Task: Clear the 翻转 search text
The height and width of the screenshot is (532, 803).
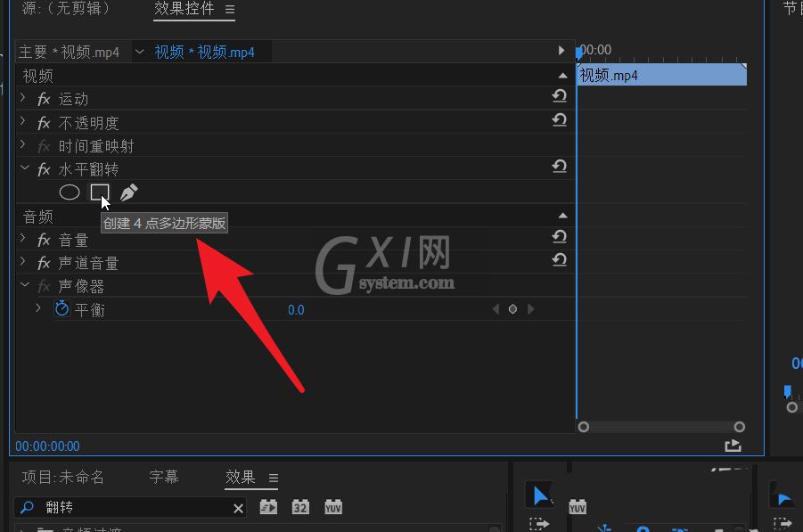Action: pos(238,509)
